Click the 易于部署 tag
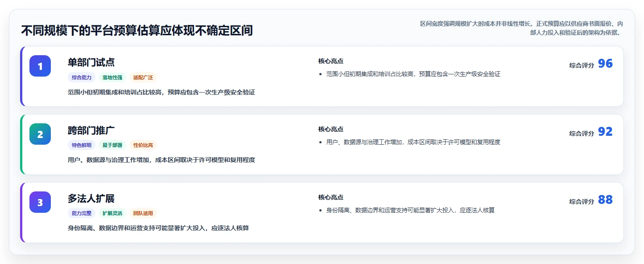Screen dimensions: 644x264 click(x=112, y=145)
